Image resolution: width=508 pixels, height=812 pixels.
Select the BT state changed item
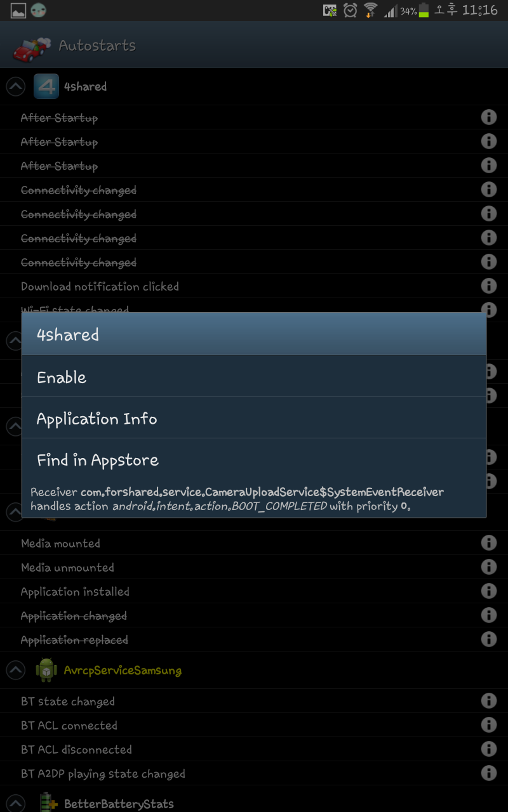click(68, 702)
